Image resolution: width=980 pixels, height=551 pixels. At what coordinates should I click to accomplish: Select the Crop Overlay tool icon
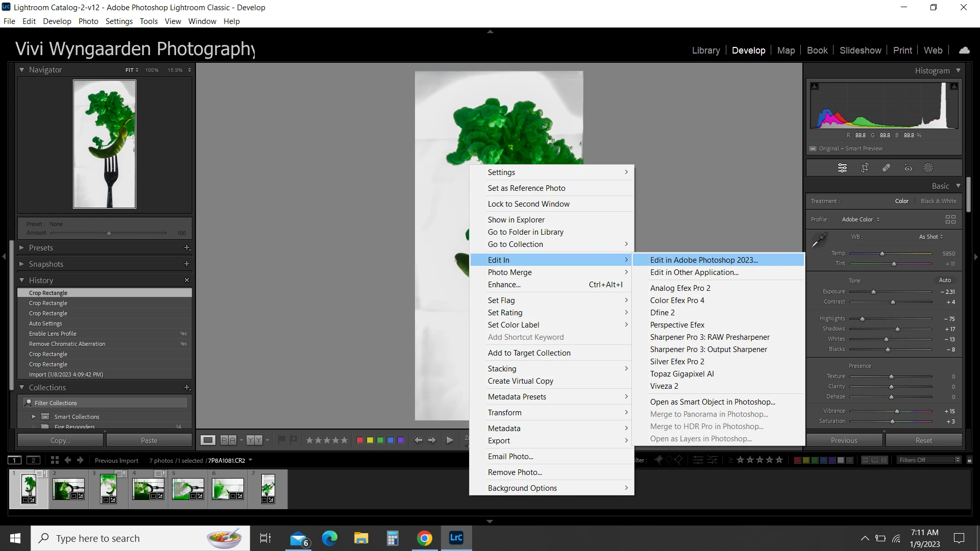(865, 168)
